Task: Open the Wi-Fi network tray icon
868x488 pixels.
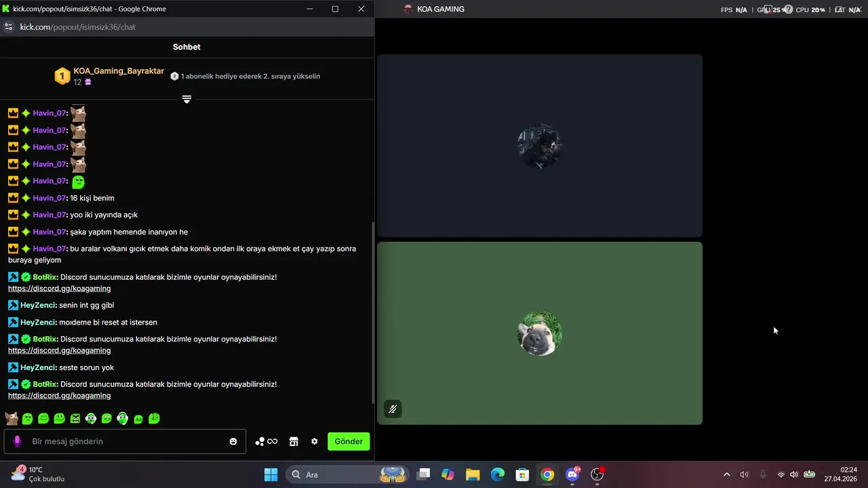Action: coord(781,474)
